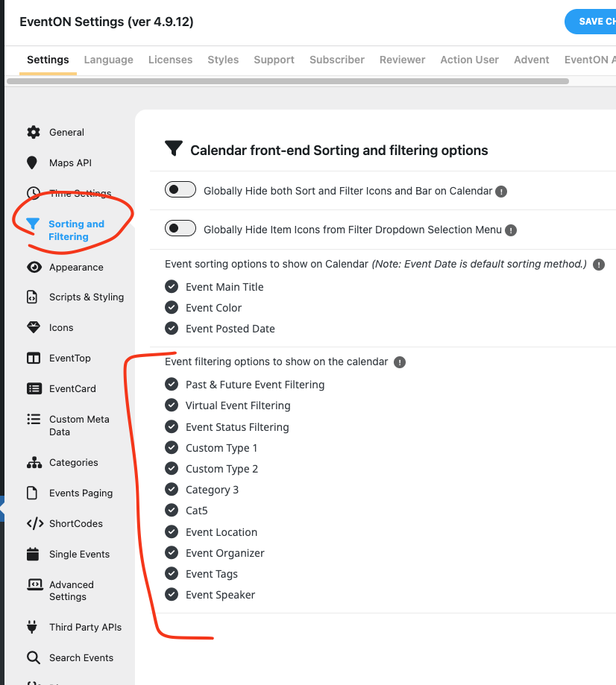Open Search Events magnifier icon

coord(34,657)
